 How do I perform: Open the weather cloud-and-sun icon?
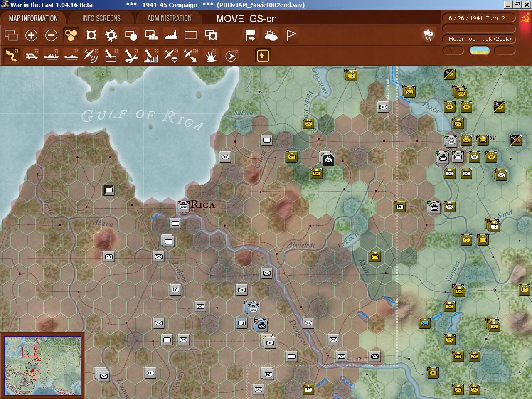(271, 35)
